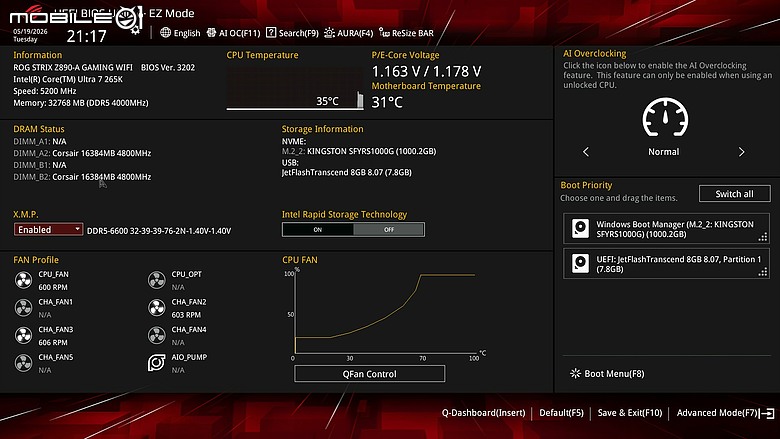
Task: Select the CHA_FAN1 fan icon
Action: pyautogui.click(x=23, y=308)
